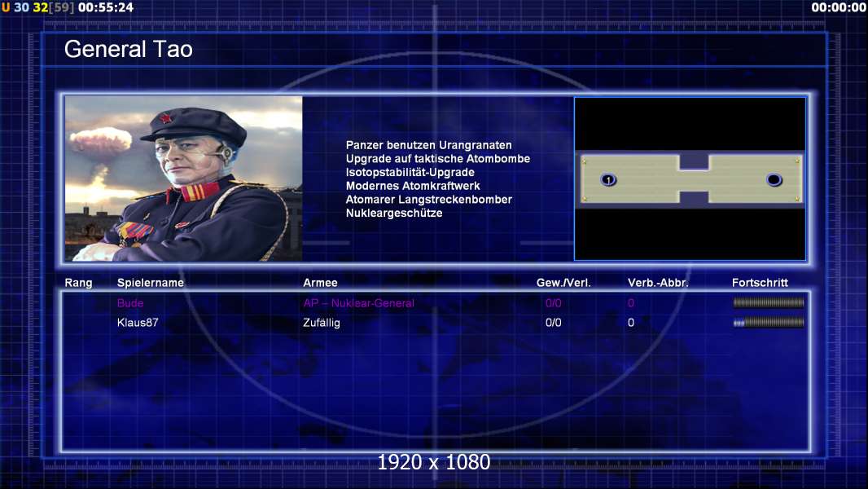Click Bude's loading progress bar

(769, 302)
